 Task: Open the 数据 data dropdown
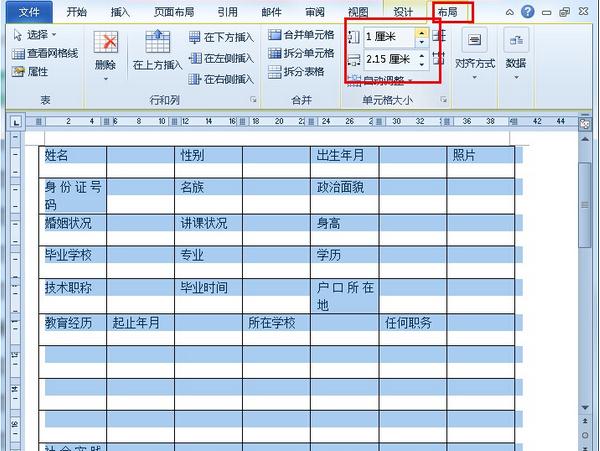click(x=516, y=54)
